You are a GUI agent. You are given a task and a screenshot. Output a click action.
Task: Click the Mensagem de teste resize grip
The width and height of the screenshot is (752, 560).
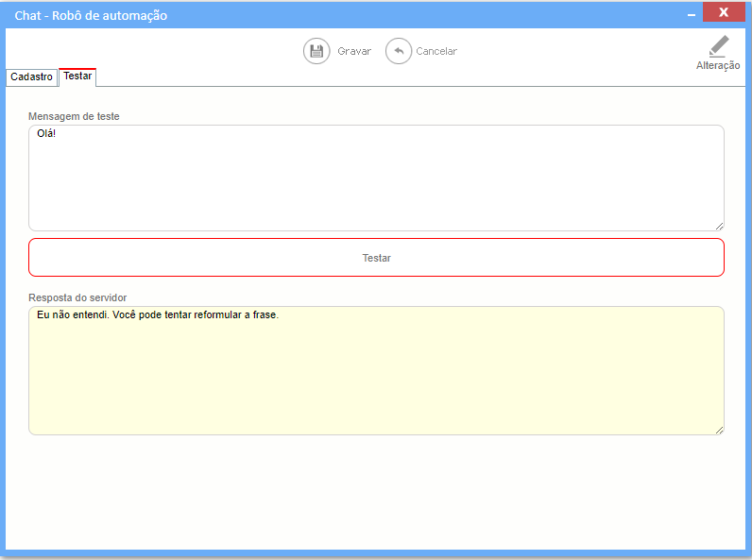pyautogui.click(x=719, y=227)
